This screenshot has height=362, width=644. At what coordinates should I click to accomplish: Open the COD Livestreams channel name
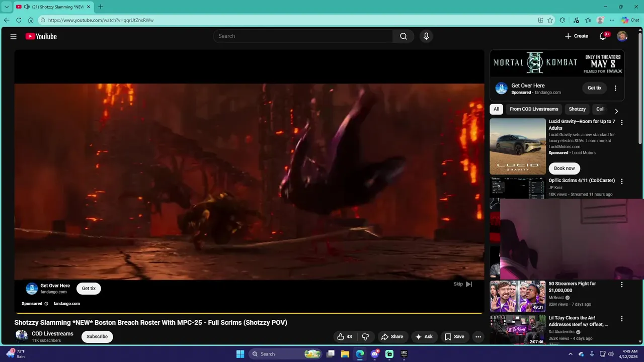(52, 334)
